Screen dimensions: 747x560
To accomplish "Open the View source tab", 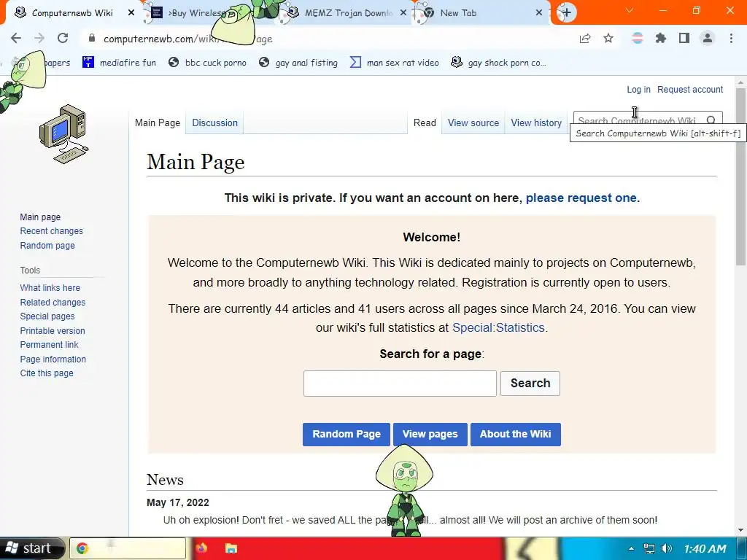I will (473, 122).
